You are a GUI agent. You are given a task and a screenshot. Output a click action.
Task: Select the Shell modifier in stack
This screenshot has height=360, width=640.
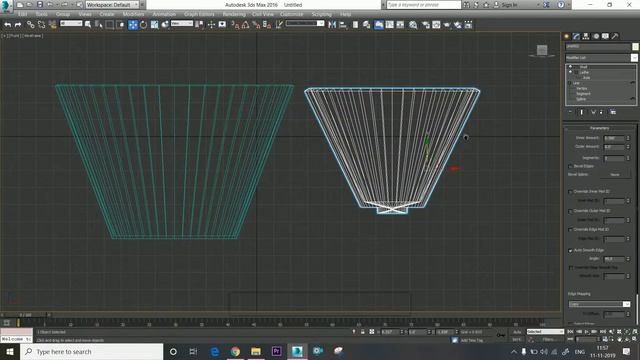click(x=584, y=67)
